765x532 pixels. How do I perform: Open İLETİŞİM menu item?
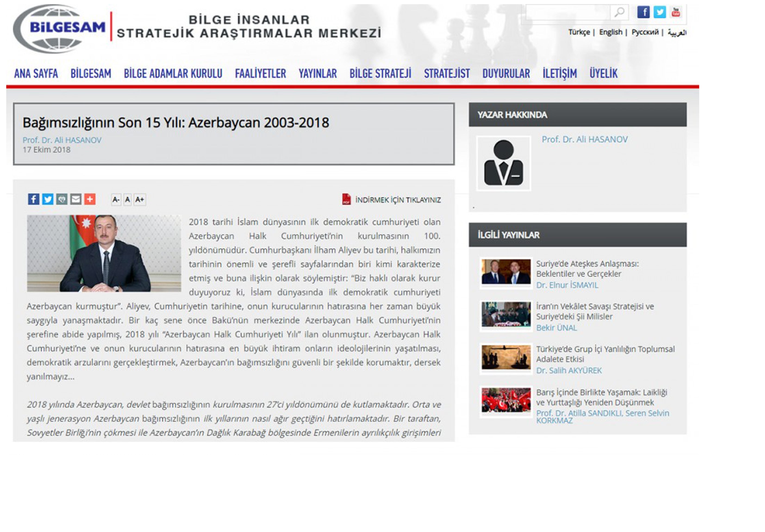560,73
